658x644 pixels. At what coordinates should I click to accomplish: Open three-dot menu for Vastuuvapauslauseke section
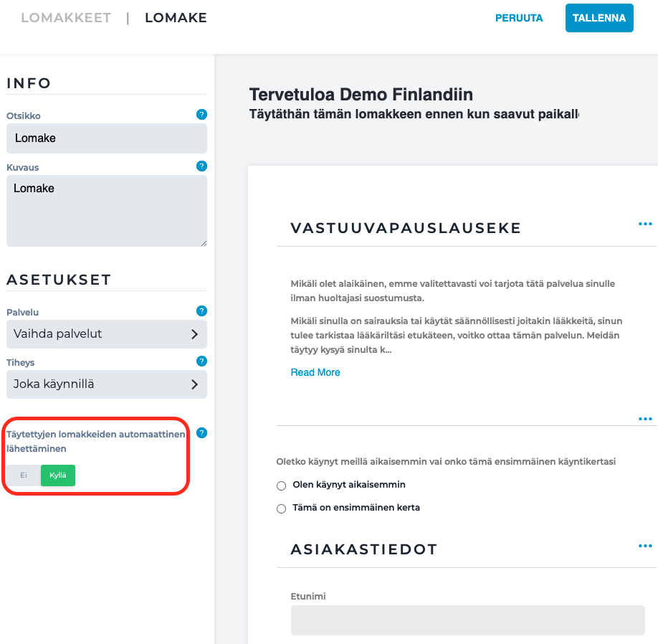pos(645,224)
